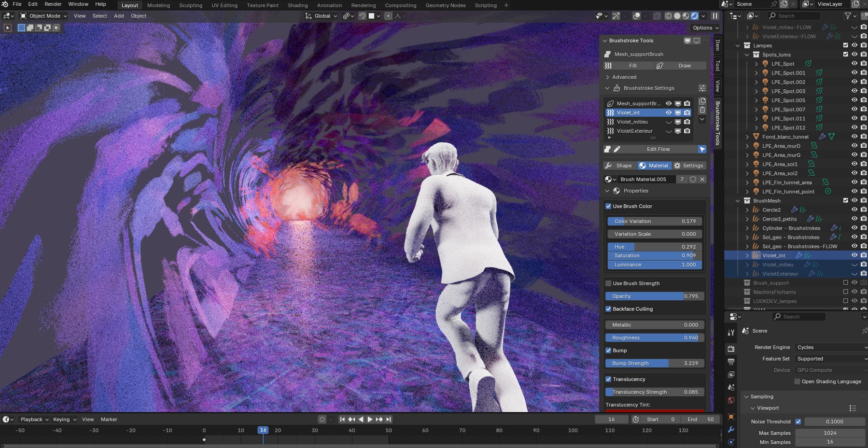The width and height of the screenshot is (868, 448).
Task: Unlink Brush Material.005 with X icon
Action: [x=702, y=179]
